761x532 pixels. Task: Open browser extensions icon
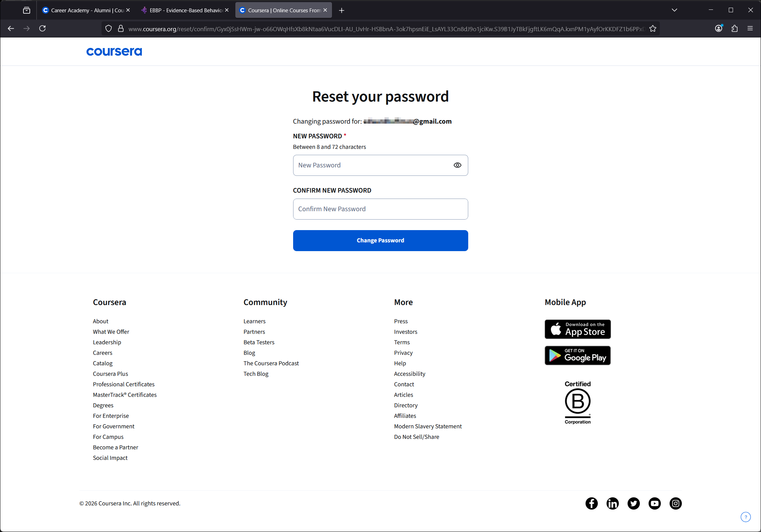coord(734,28)
